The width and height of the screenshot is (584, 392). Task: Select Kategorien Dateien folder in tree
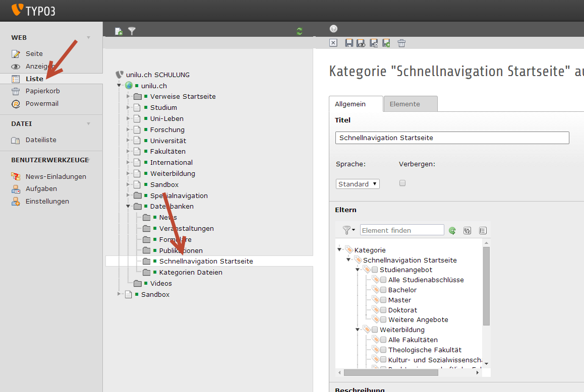click(x=191, y=272)
